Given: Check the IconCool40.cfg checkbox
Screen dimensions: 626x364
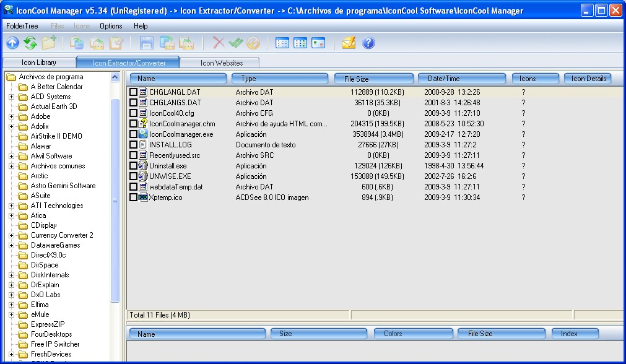Looking at the screenshot, I should [133, 113].
